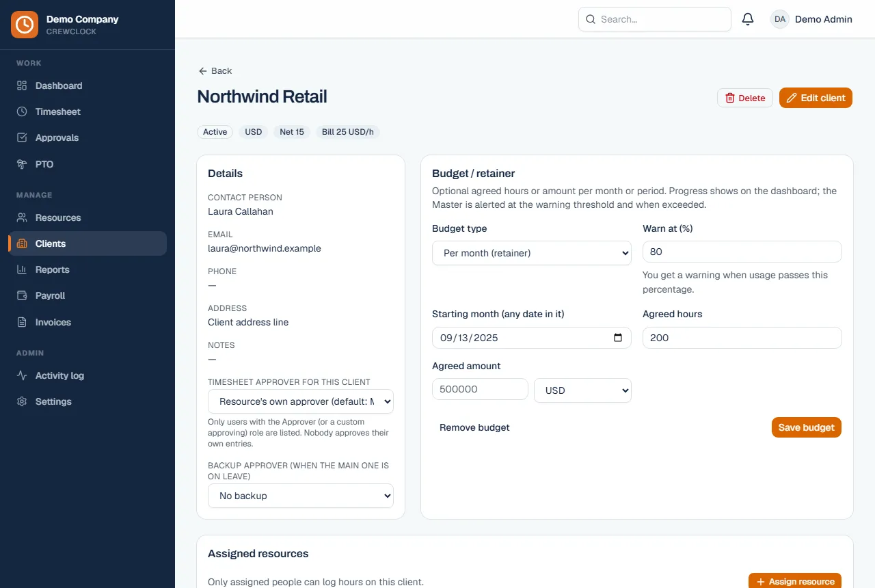Click the Edit client button
Viewport: 875px width, 588px height.
point(816,98)
